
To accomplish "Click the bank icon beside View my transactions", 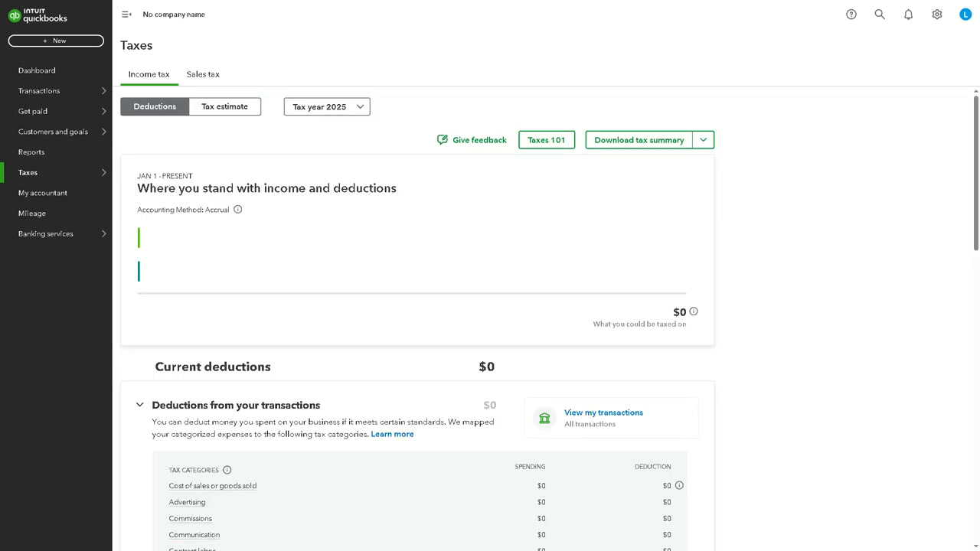I will pyautogui.click(x=544, y=418).
